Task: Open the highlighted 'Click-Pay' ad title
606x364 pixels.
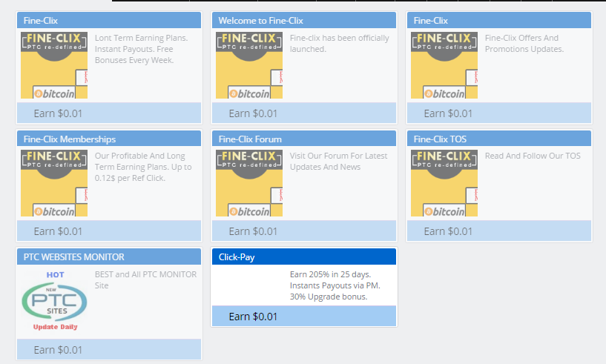Action: tap(237, 257)
